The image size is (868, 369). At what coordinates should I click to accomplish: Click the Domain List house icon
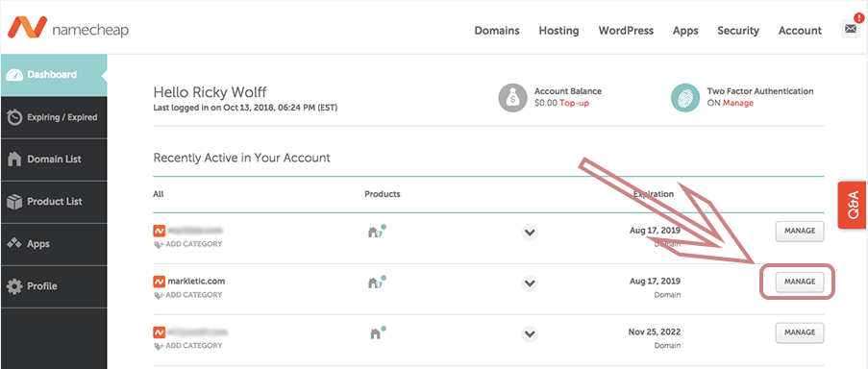click(14, 160)
